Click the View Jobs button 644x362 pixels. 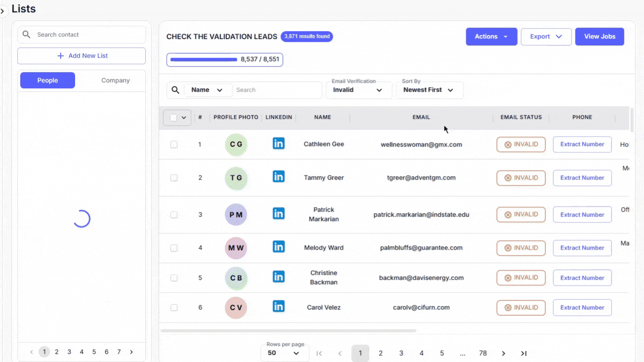click(x=599, y=36)
